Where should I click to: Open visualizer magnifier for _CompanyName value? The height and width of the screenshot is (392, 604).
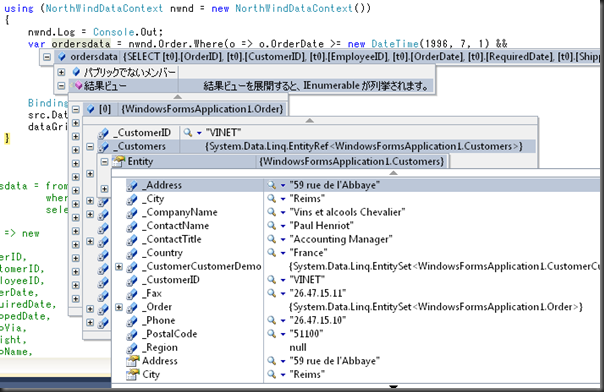coord(272,212)
